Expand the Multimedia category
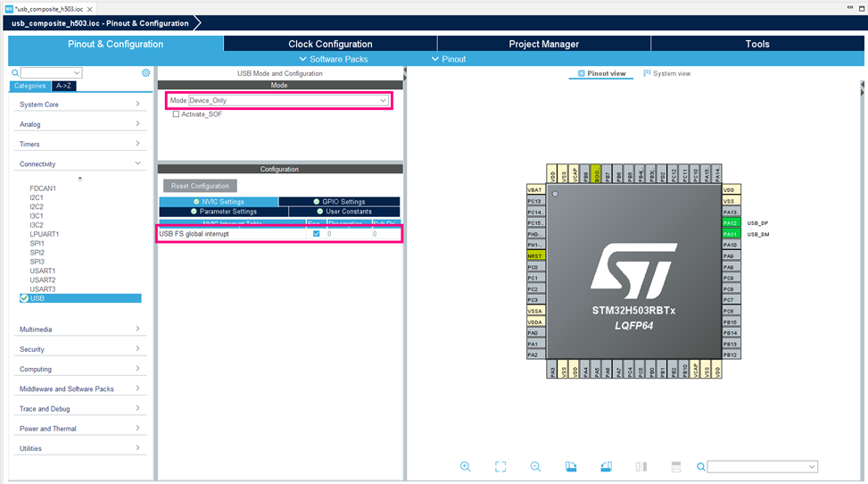868x484 pixels. point(80,330)
